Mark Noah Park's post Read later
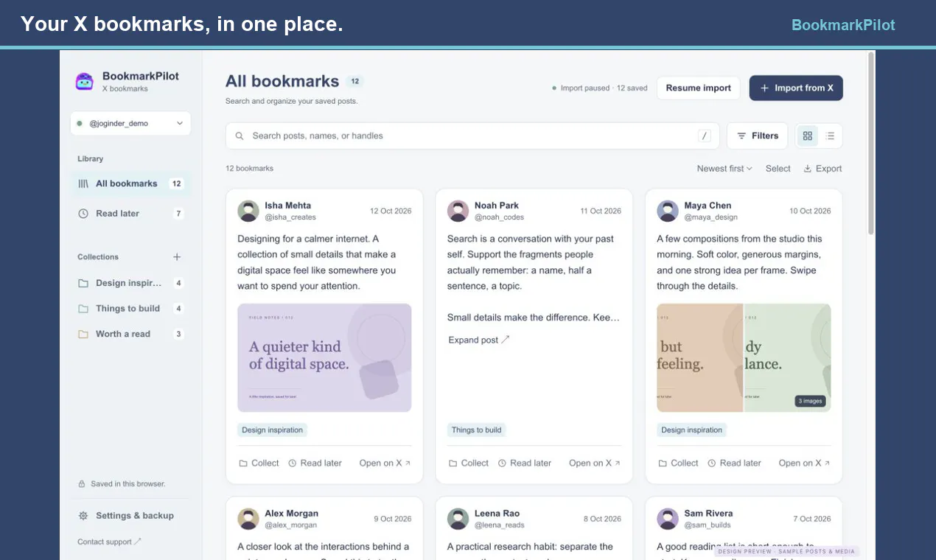 pyautogui.click(x=525, y=463)
